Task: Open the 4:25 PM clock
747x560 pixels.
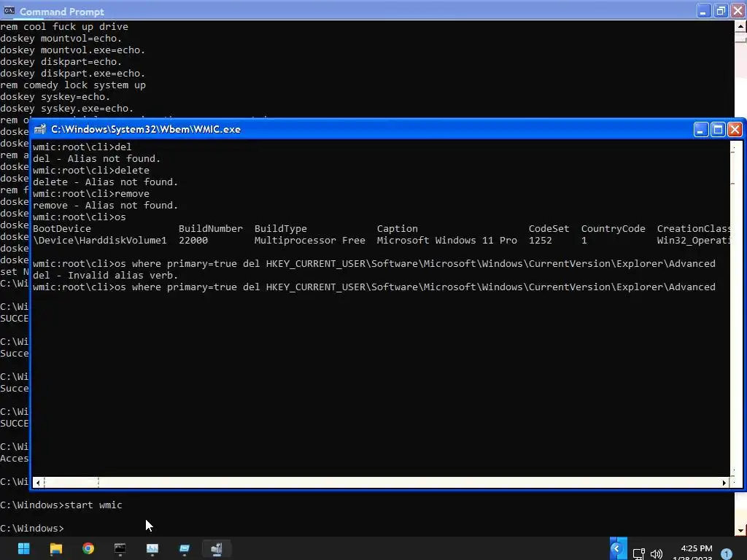Action: point(696,548)
